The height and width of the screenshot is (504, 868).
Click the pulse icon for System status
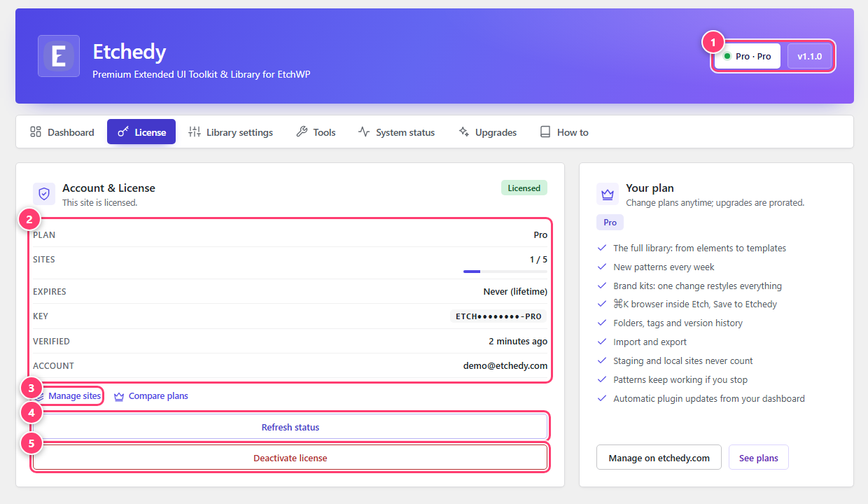click(x=364, y=132)
